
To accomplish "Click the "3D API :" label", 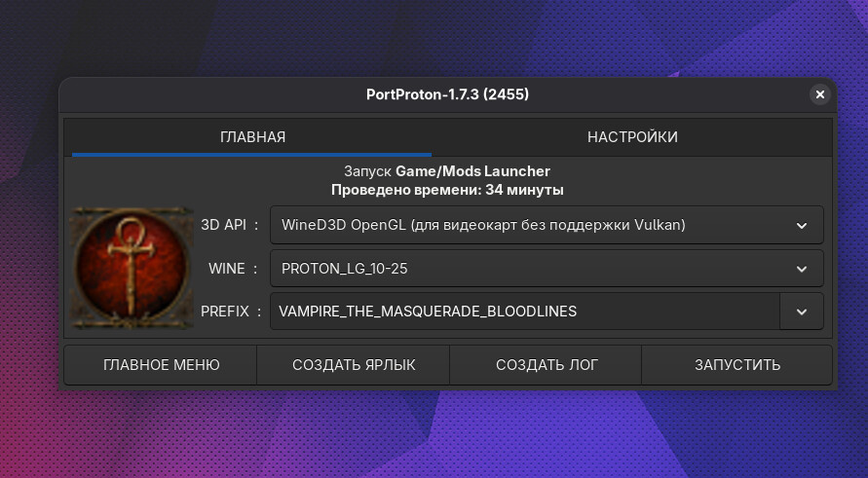I will click(230, 225).
